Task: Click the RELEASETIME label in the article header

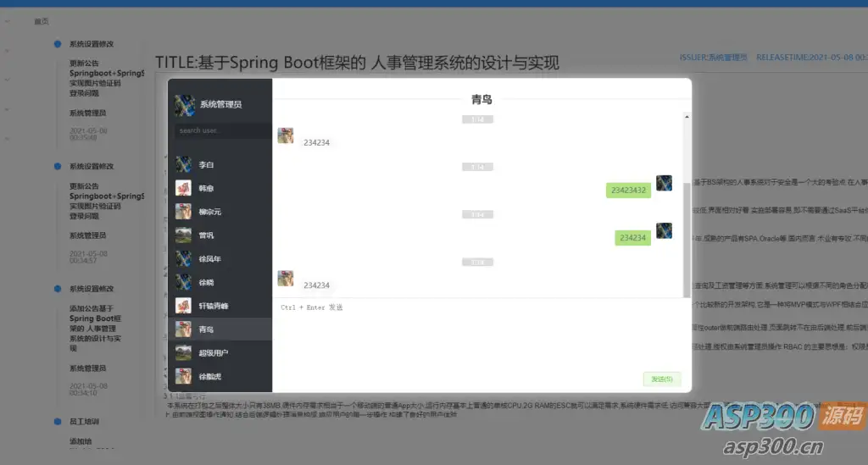Action: point(811,58)
